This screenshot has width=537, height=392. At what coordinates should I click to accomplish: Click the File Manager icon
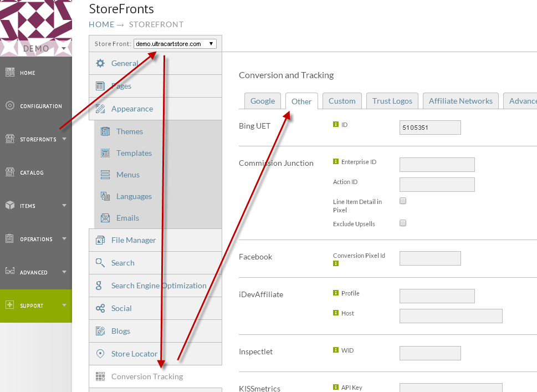pos(100,240)
